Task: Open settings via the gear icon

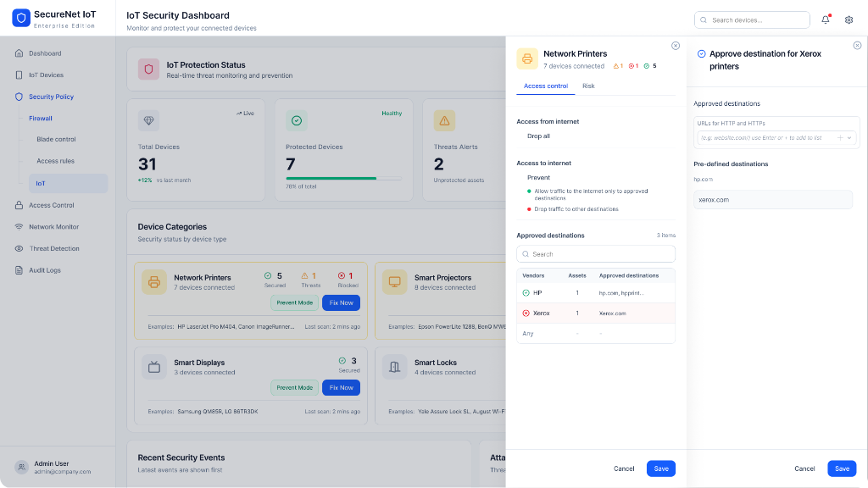Action: (x=849, y=20)
